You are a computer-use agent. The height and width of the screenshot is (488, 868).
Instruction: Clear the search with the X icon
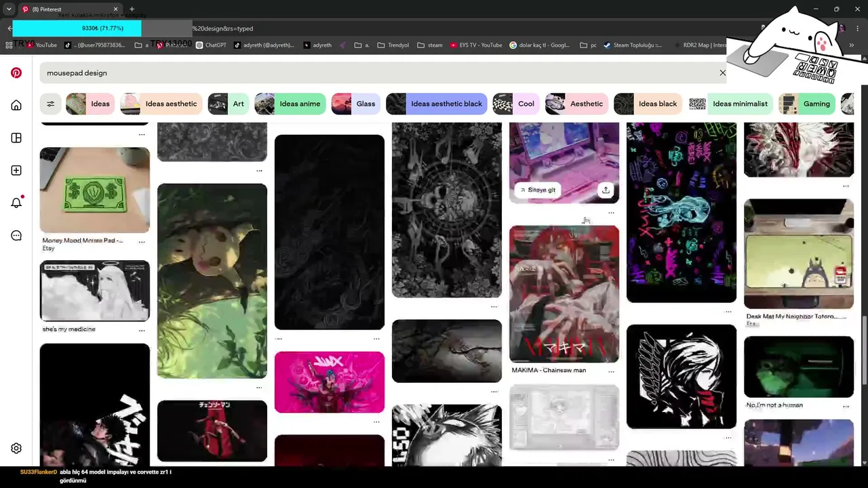(x=723, y=73)
